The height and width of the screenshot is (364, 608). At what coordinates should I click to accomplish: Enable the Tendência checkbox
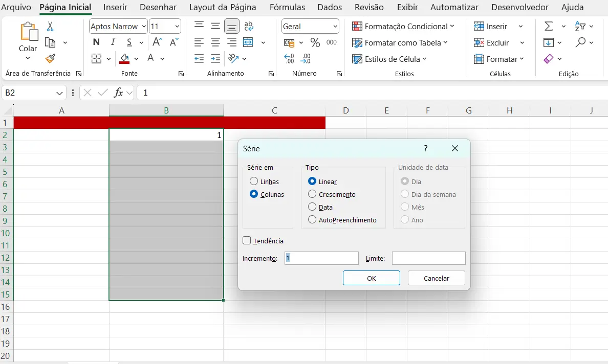click(x=247, y=240)
